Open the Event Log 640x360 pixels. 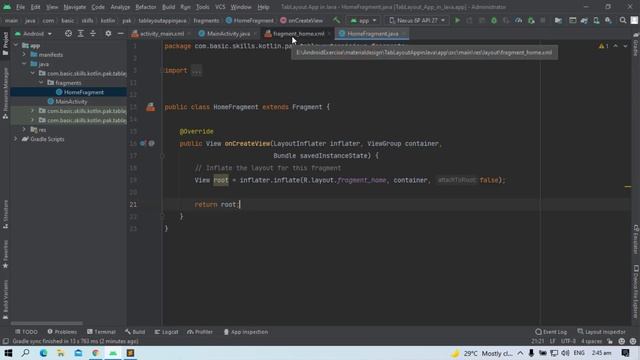551,332
